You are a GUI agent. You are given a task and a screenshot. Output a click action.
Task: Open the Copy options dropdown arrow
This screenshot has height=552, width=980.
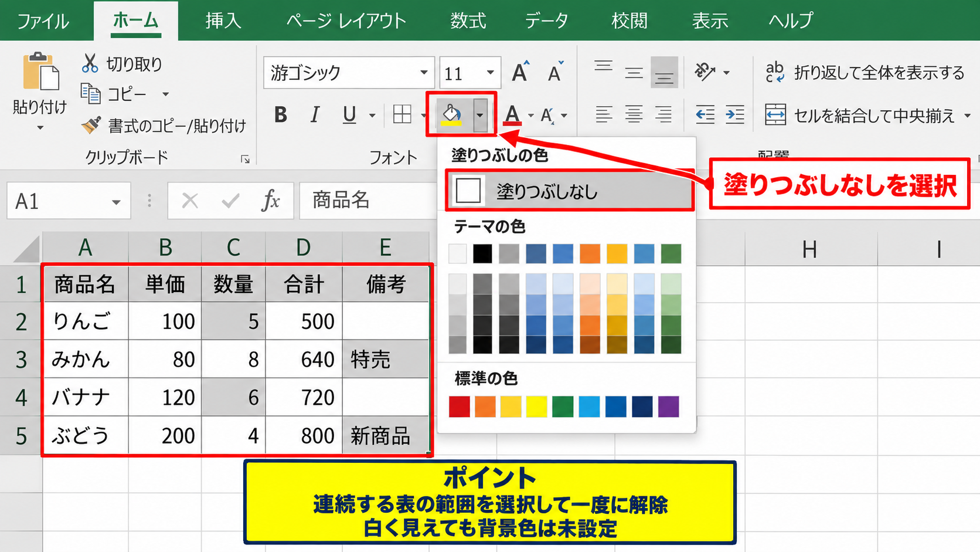pyautogui.click(x=166, y=94)
